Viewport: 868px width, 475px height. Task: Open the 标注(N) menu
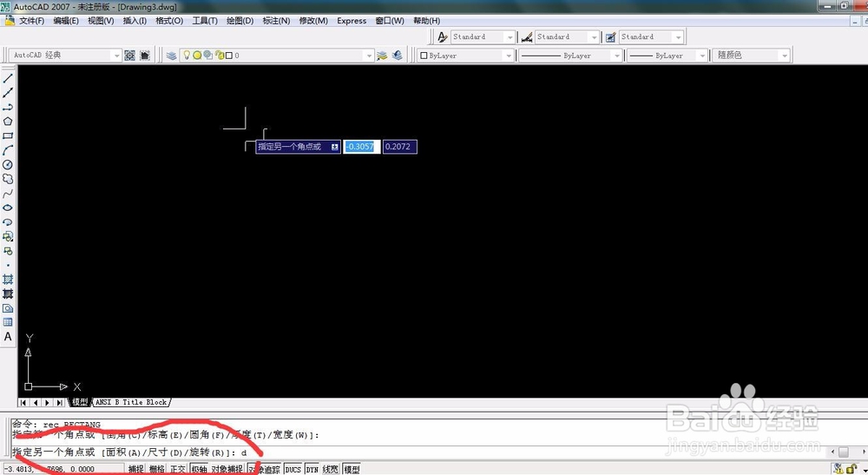(x=276, y=21)
